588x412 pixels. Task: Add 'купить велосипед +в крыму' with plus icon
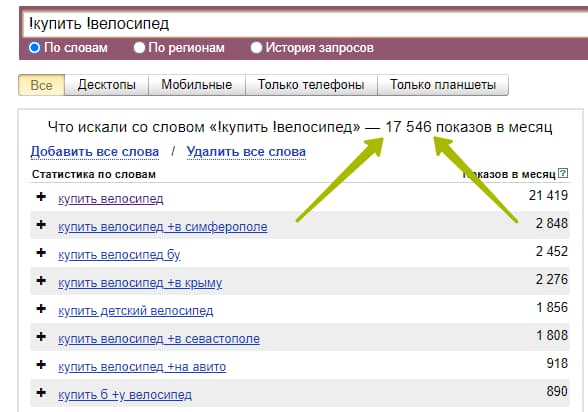click(41, 281)
